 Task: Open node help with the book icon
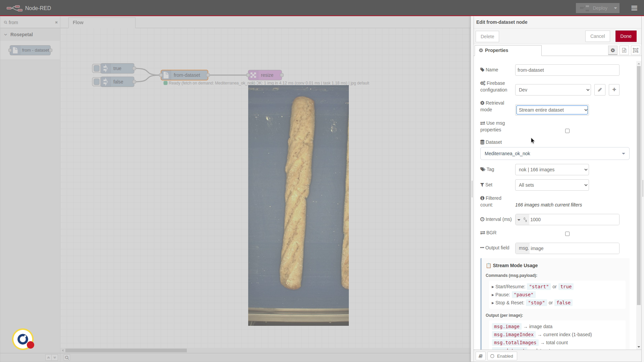(x=480, y=356)
